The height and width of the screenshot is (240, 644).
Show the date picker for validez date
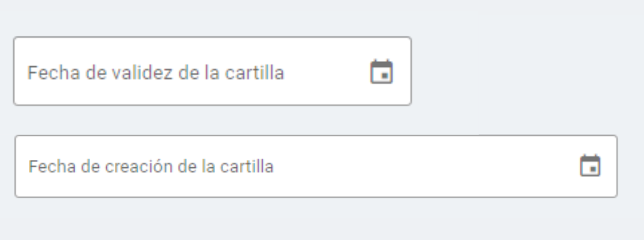[x=381, y=72]
